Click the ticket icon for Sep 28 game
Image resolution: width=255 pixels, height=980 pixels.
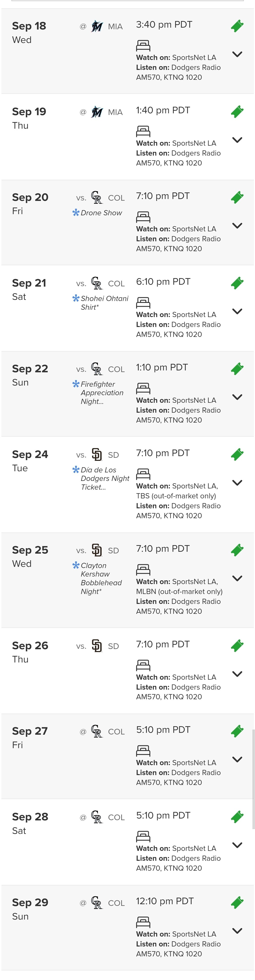237,817
